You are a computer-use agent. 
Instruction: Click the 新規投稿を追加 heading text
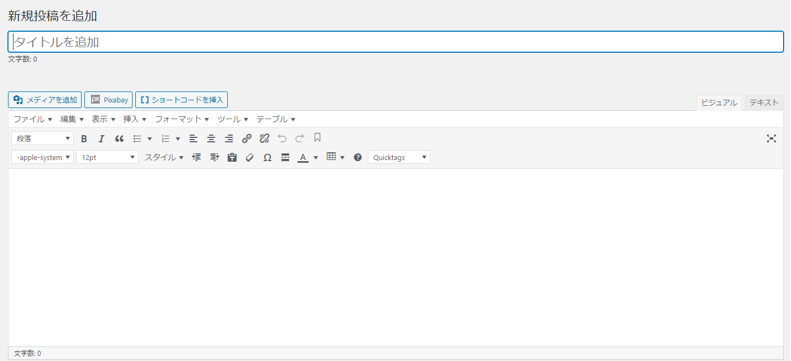52,16
